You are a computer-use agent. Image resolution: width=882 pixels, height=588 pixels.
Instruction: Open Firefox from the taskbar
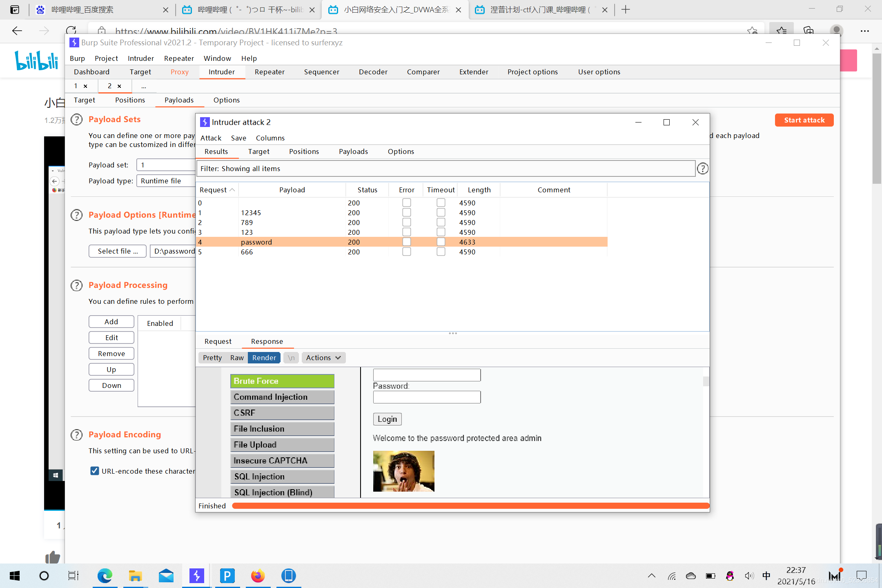coord(258,576)
